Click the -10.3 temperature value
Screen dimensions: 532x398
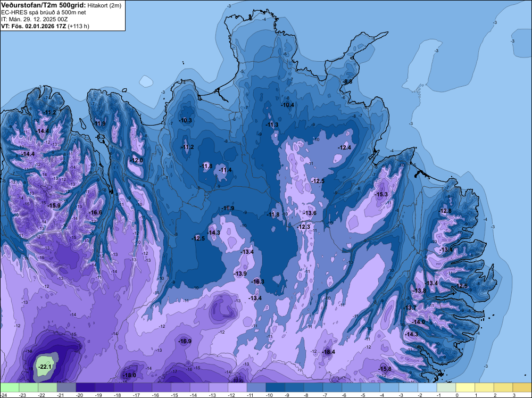click(186, 120)
